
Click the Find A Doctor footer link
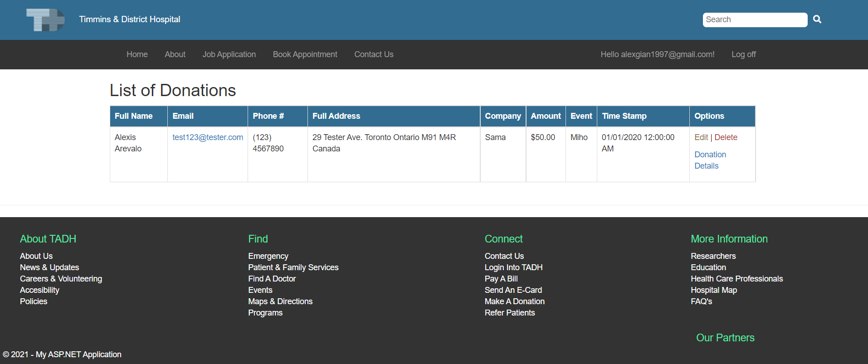(272, 279)
